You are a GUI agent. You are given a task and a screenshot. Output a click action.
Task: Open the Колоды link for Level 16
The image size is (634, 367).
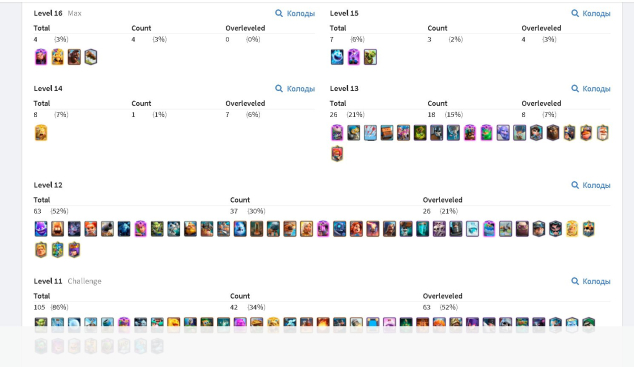click(295, 13)
